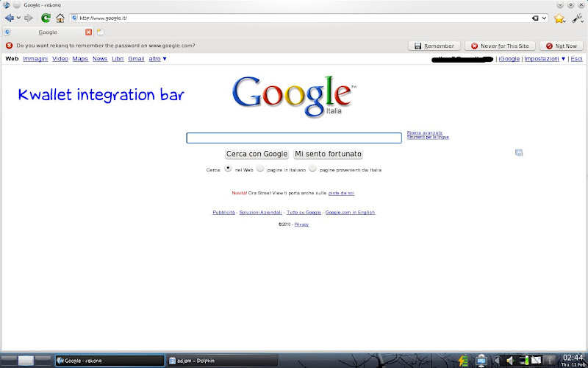This screenshot has height=368, width=588.
Task: Open the clock showing 02:44
Action: (573, 361)
